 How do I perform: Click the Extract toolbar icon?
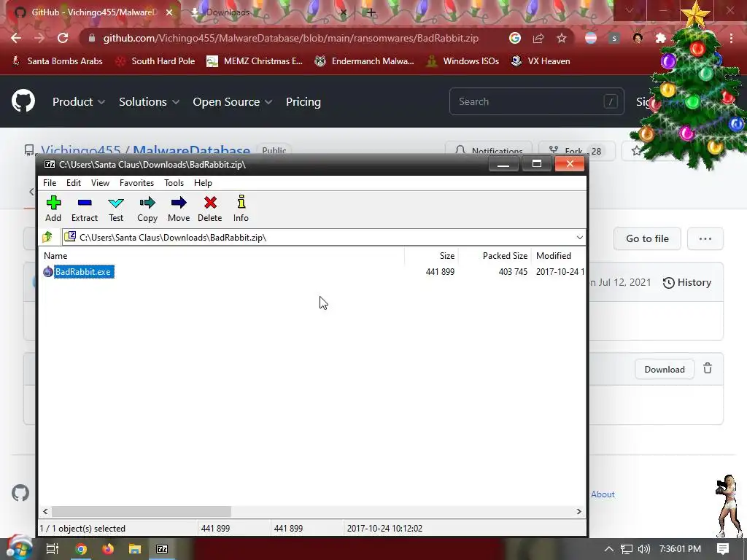click(85, 209)
